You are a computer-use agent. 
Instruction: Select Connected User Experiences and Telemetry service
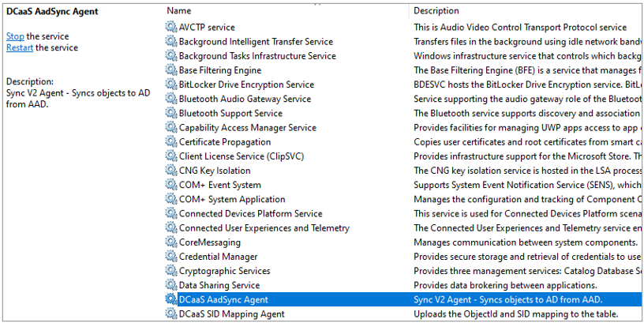point(264,228)
